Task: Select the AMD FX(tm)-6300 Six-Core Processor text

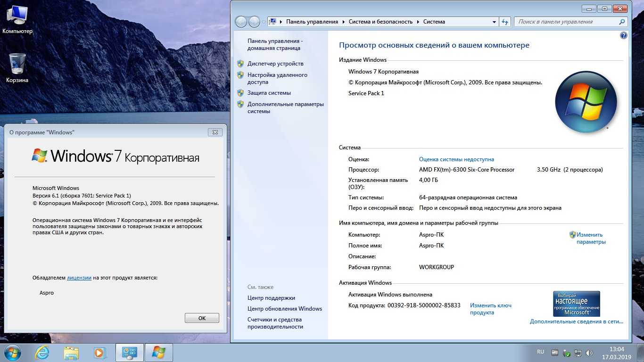Action: tap(467, 170)
